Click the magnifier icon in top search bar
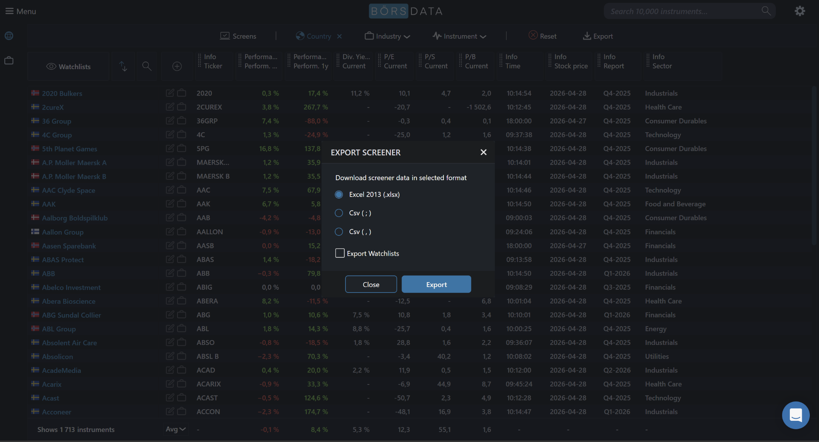Image resolution: width=819 pixels, height=442 pixels. click(766, 11)
